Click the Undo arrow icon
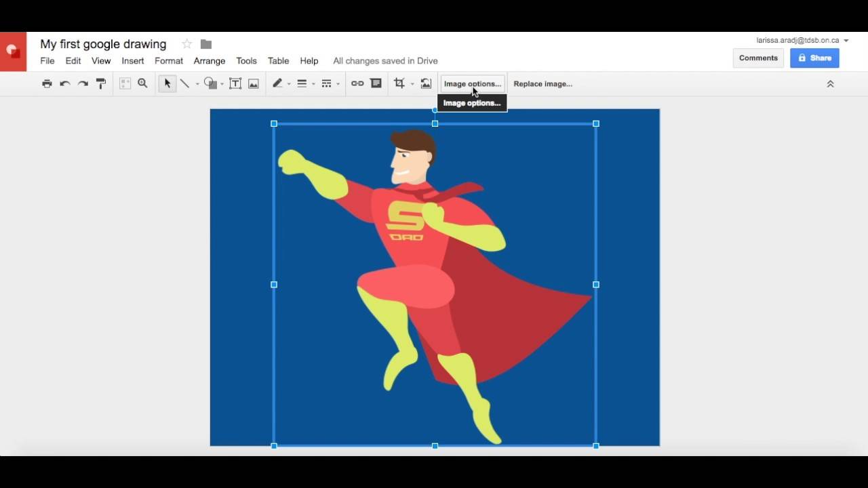 (x=65, y=84)
